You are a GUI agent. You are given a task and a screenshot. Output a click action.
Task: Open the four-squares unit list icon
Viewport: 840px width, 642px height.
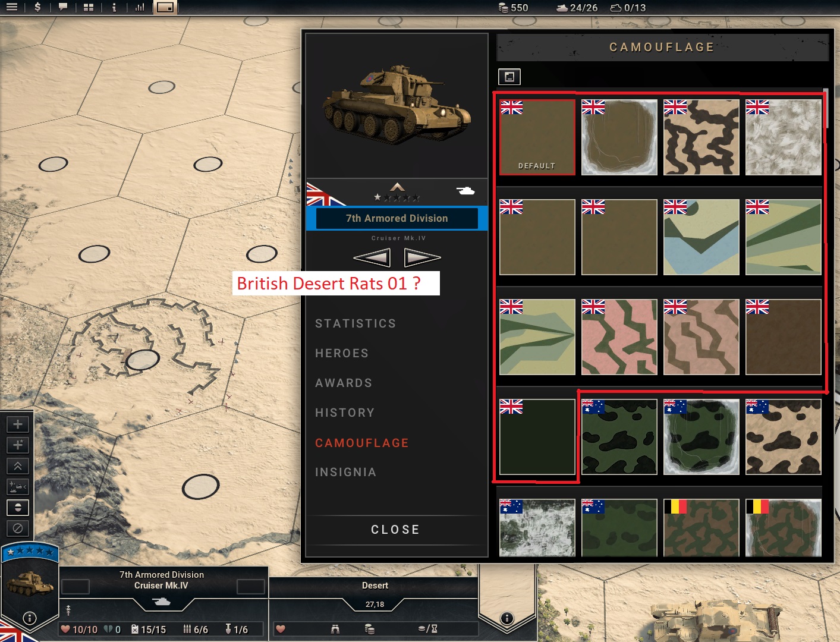89,7
